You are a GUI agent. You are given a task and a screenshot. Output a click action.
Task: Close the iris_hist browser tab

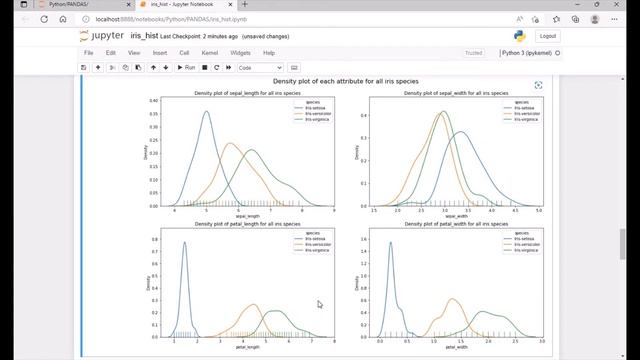point(230,5)
